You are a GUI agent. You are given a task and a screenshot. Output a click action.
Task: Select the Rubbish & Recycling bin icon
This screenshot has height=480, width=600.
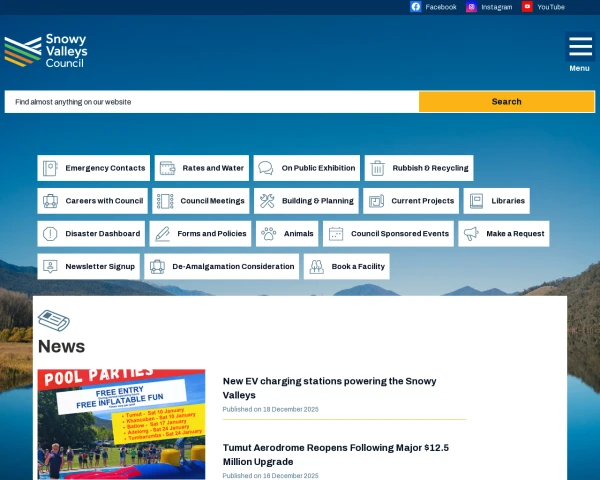pos(378,168)
